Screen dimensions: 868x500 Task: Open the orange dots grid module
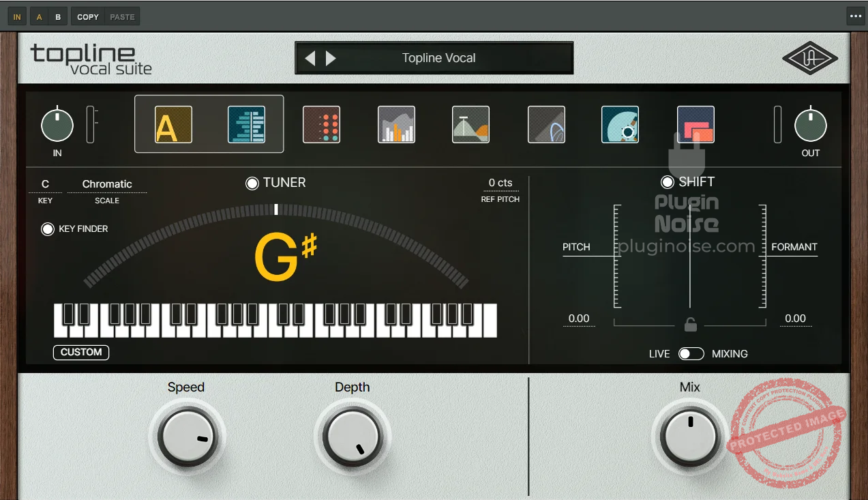(x=321, y=124)
